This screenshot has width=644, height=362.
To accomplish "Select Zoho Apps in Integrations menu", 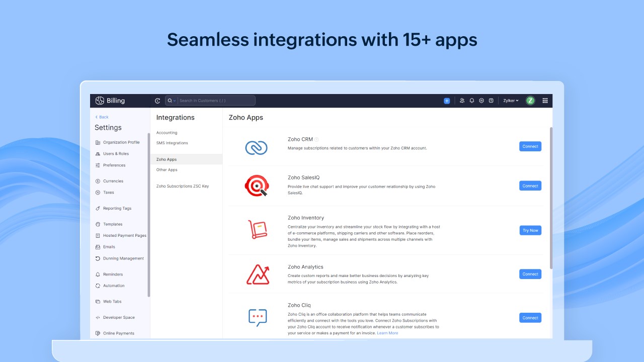I will pyautogui.click(x=186, y=159).
